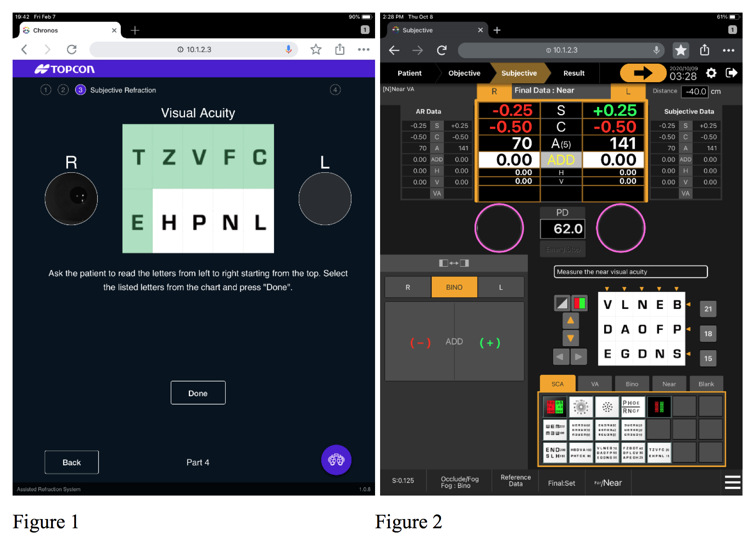Click the logout exit icon
This screenshot has width=756, height=540.
(x=731, y=73)
